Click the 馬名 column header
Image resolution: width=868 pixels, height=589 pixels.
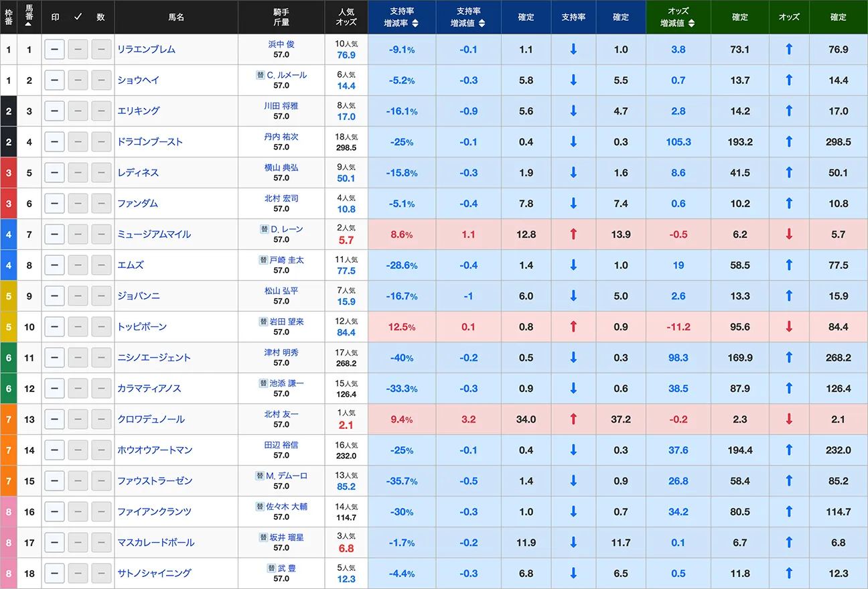(x=176, y=17)
